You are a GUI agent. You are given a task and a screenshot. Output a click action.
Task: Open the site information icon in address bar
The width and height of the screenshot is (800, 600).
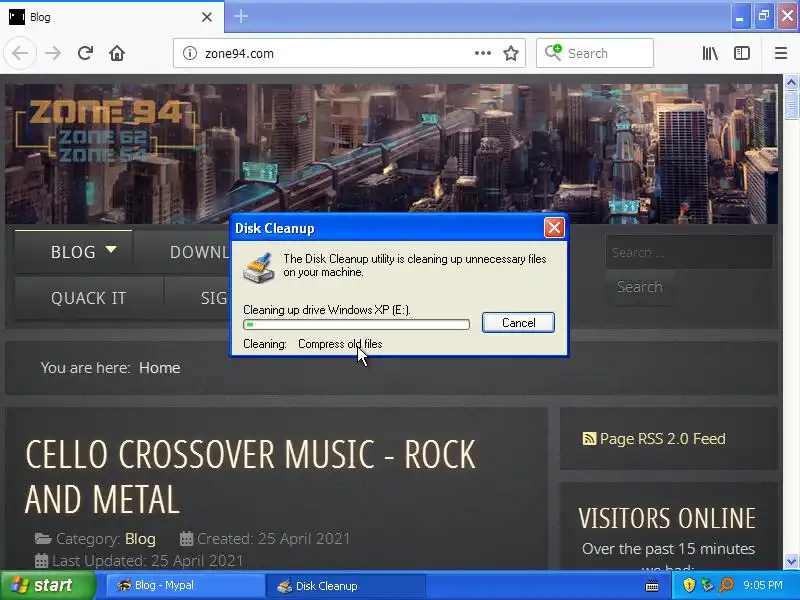(x=190, y=53)
